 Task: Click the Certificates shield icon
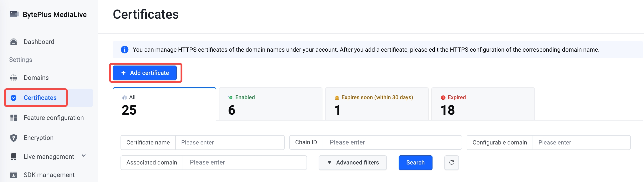(x=13, y=98)
